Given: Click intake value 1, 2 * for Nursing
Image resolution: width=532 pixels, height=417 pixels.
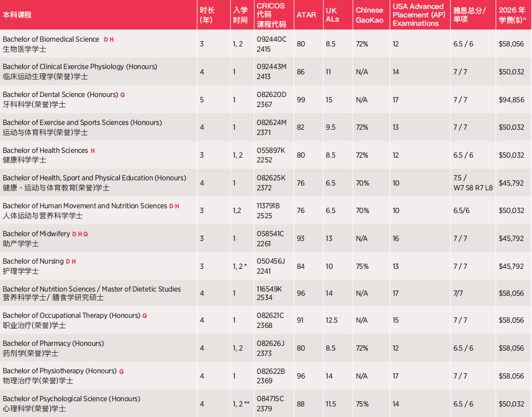Looking at the screenshot, I should [240, 266].
